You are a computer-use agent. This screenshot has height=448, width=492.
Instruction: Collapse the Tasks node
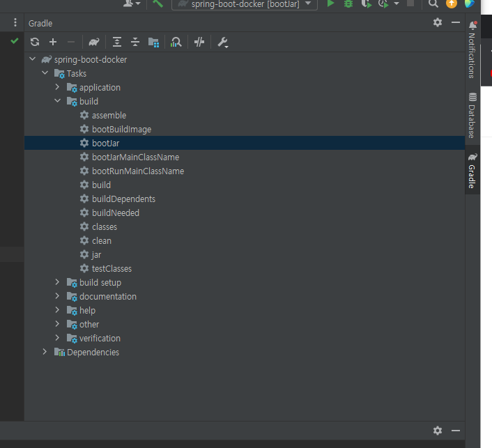[45, 72]
